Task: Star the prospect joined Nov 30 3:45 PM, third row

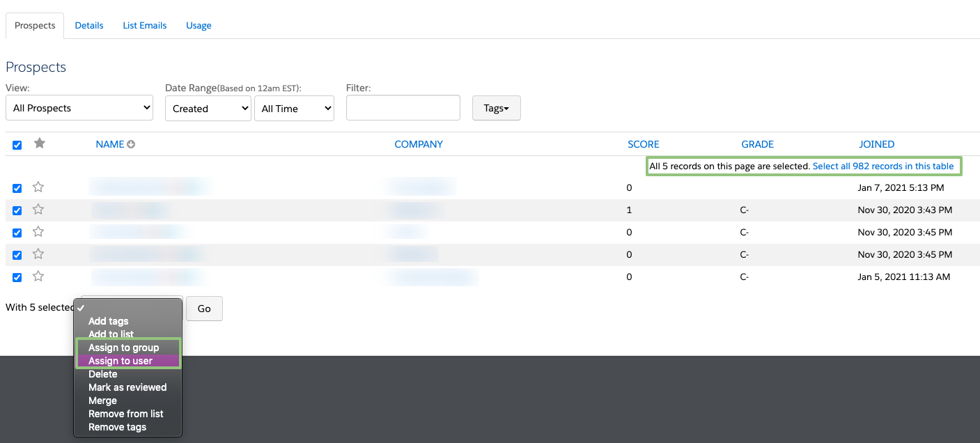Action: click(x=38, y=232)
